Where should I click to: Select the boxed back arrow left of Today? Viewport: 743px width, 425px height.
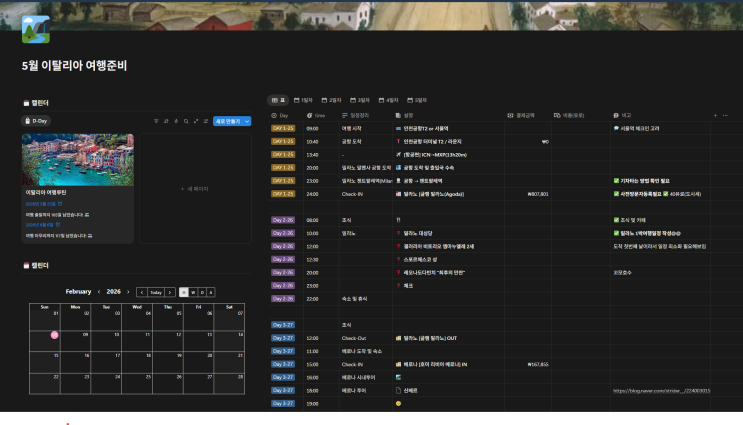coord(142,292)
